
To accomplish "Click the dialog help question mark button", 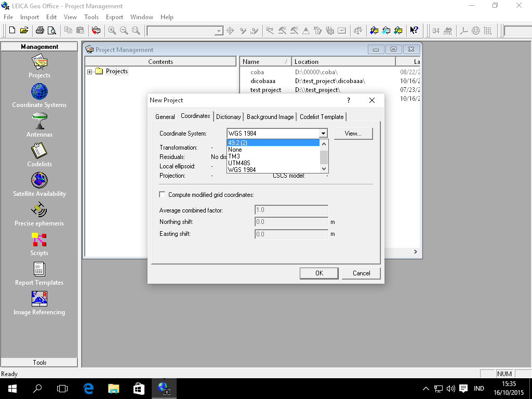I will tap(349, 100).
